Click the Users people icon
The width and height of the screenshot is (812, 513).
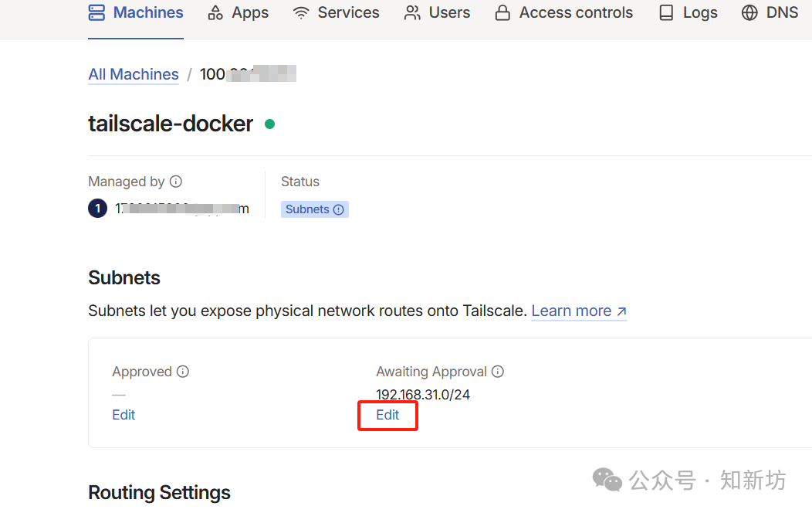point(413,13)
